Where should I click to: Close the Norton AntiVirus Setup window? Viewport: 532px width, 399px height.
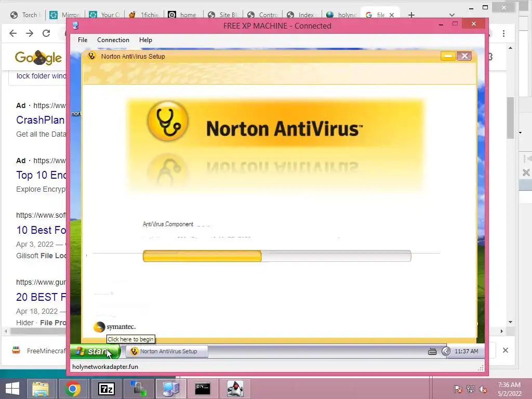[464, 56]
